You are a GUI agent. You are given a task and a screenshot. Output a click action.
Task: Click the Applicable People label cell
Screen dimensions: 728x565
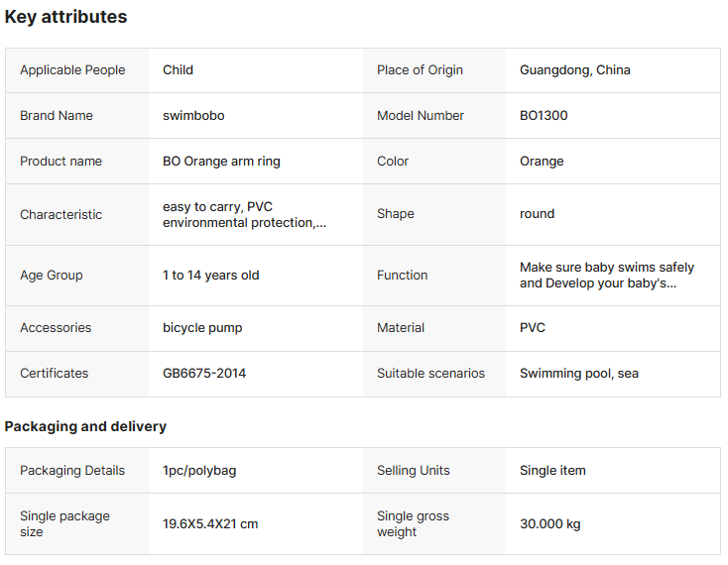pyautogui.click(x=72, y=69)
